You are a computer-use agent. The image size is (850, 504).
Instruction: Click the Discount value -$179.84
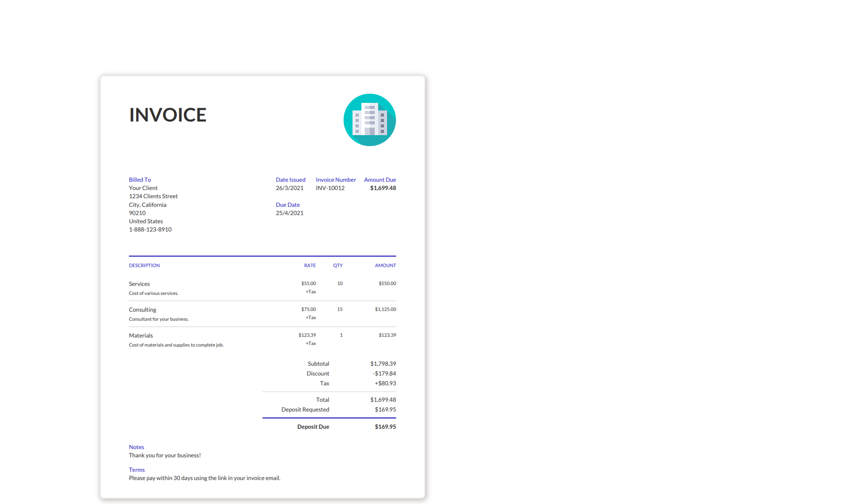point(384,374)
